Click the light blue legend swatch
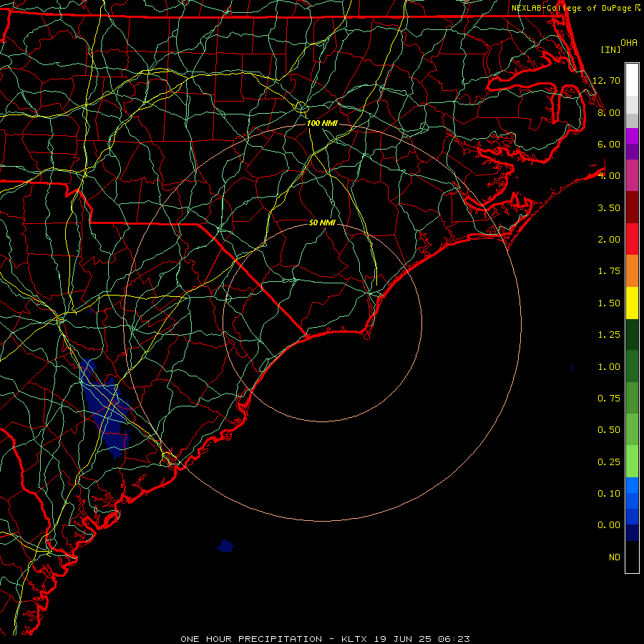Viewport: 644px width, 644px height. (632, 485)
